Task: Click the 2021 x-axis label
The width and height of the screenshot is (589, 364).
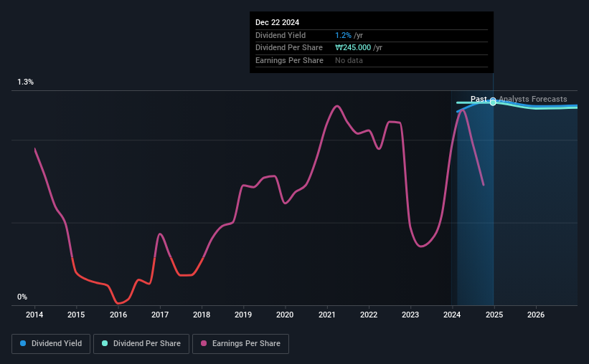Action: (327, 315)
